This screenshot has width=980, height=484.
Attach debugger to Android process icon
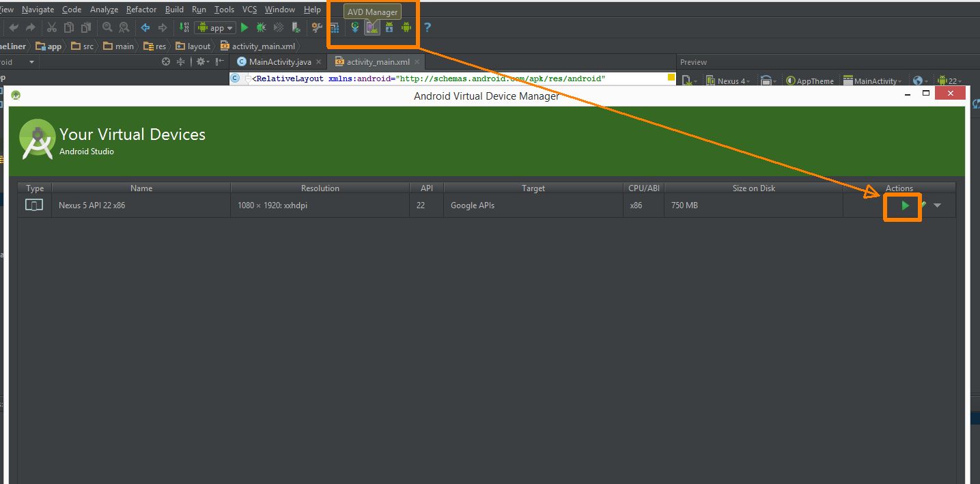click(x=296, y=27)
